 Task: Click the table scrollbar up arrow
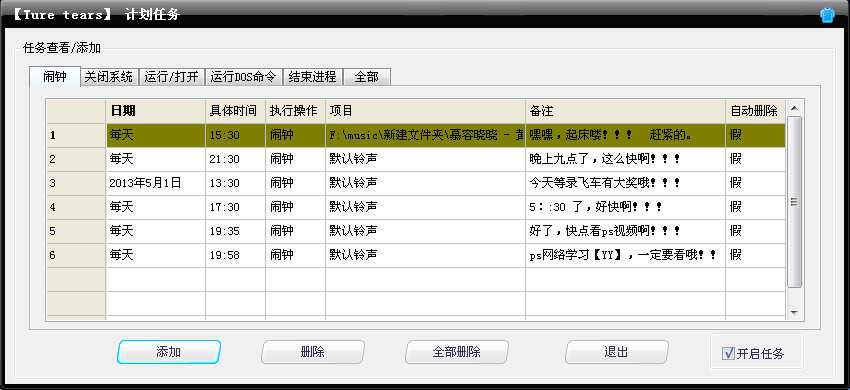coord(794,108)
